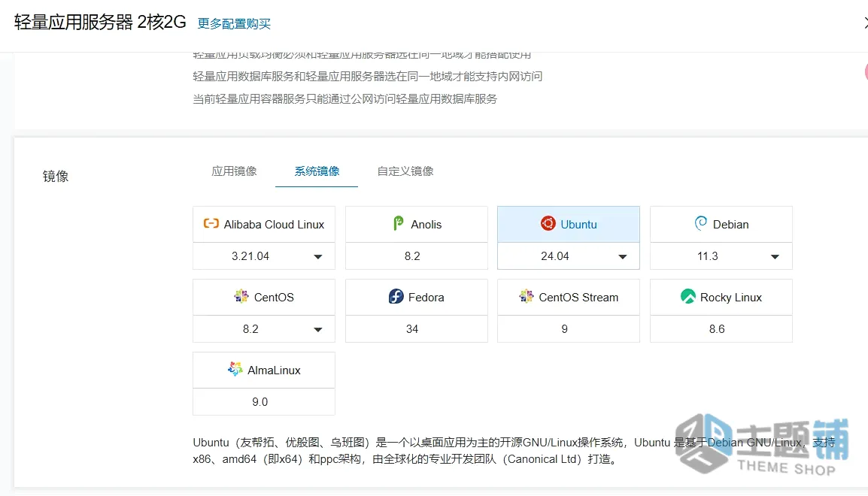
Task: Click the Rocky Linux 8.6 version field
Action: click(x=721, y=329)
